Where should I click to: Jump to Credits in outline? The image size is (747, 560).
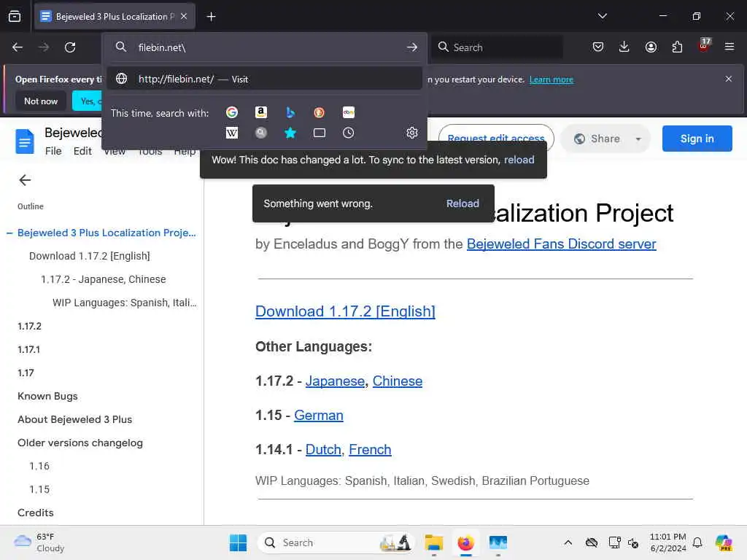[36, 513]
